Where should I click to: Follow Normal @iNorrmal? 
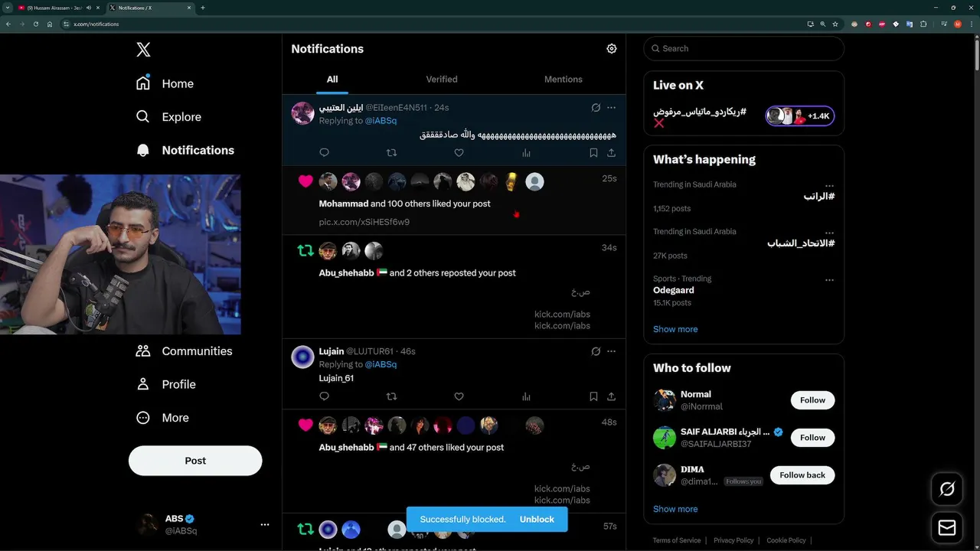pos(812,400)
